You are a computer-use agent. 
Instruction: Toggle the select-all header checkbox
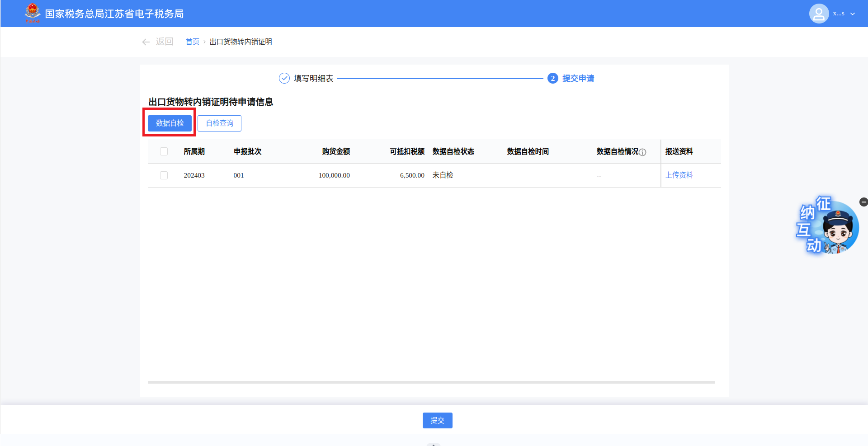[164, 151]
